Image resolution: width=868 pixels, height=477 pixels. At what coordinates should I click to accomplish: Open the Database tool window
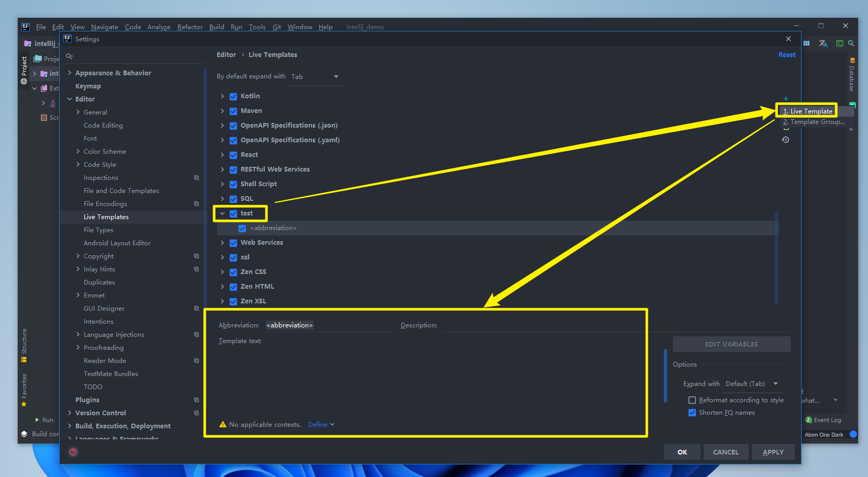(852, 74)
